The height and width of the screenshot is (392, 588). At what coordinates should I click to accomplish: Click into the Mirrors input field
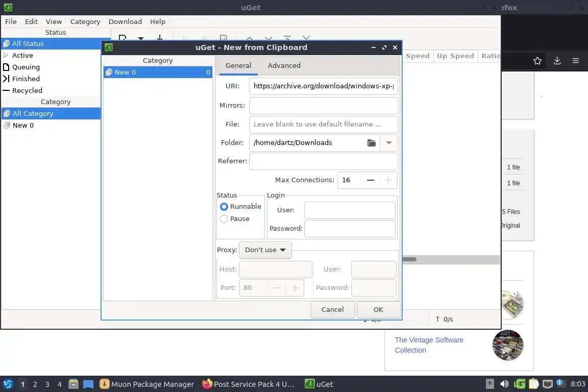point(323,106)
